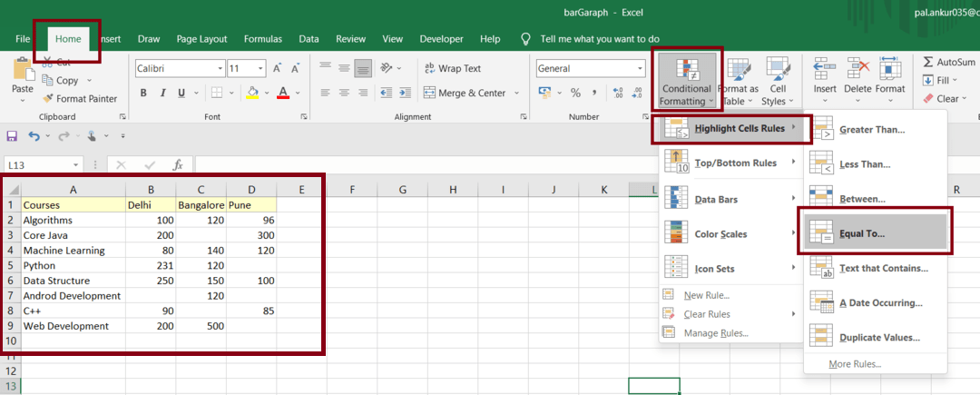
Task: Open Color Scales submenu
Action: [x=730, y=234]
